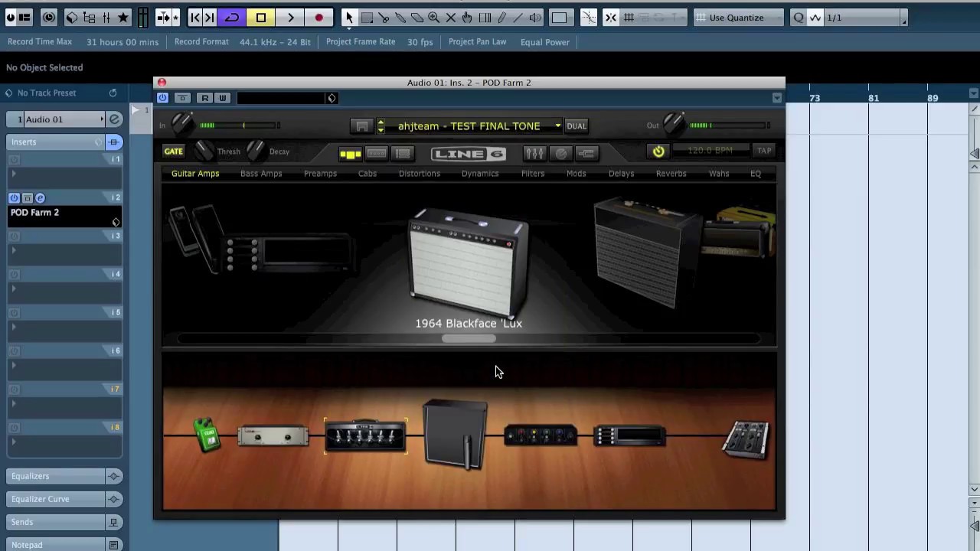The height and width of the screenshot is (551, 980).
Task: Select the EQ tab
Action: pos(756,174)
